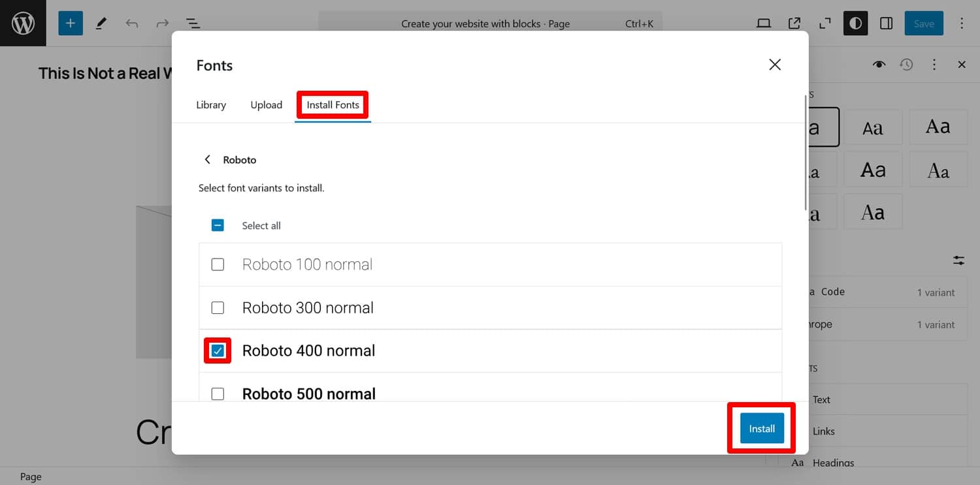Select the Roboto 400 normal label
980x485 pixels.
[308, 351]
